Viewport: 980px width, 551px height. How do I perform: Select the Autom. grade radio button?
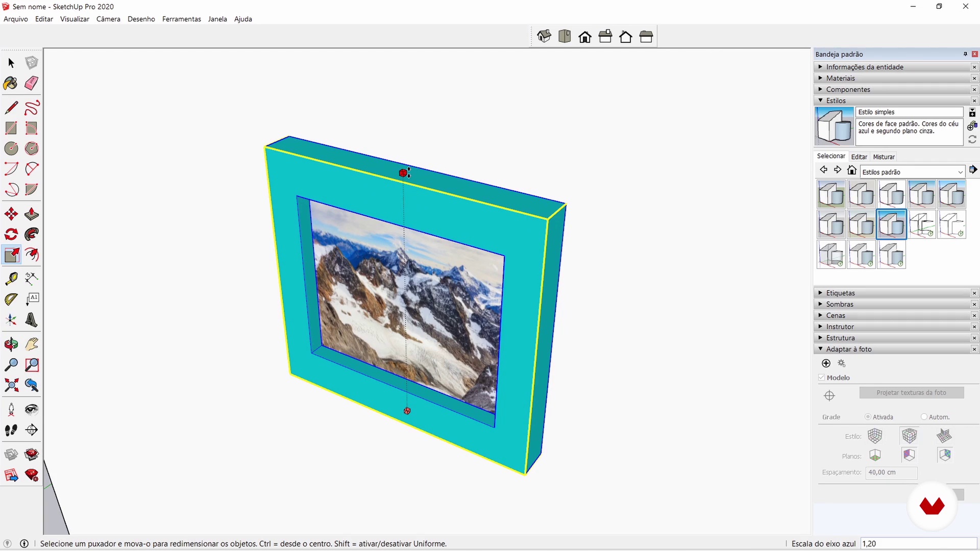pos(924,417)
